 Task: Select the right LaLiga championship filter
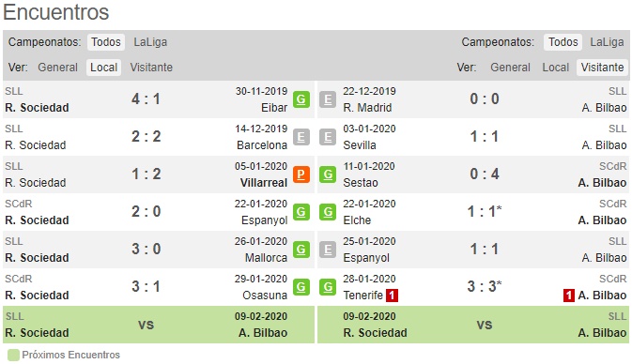[x=607, y=42]
